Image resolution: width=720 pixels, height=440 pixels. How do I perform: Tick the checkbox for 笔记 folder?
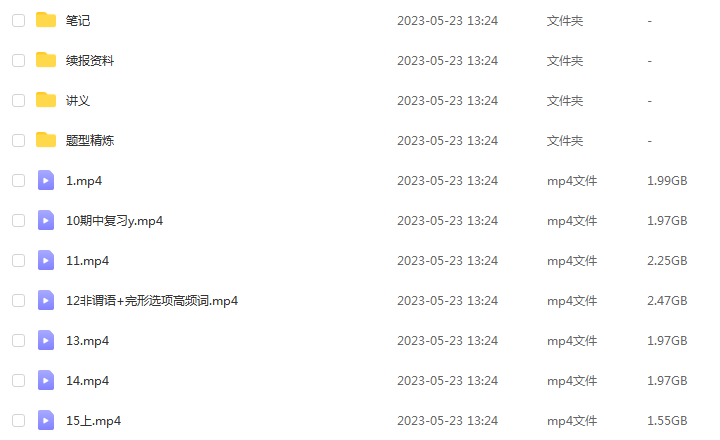click(18, 20)
